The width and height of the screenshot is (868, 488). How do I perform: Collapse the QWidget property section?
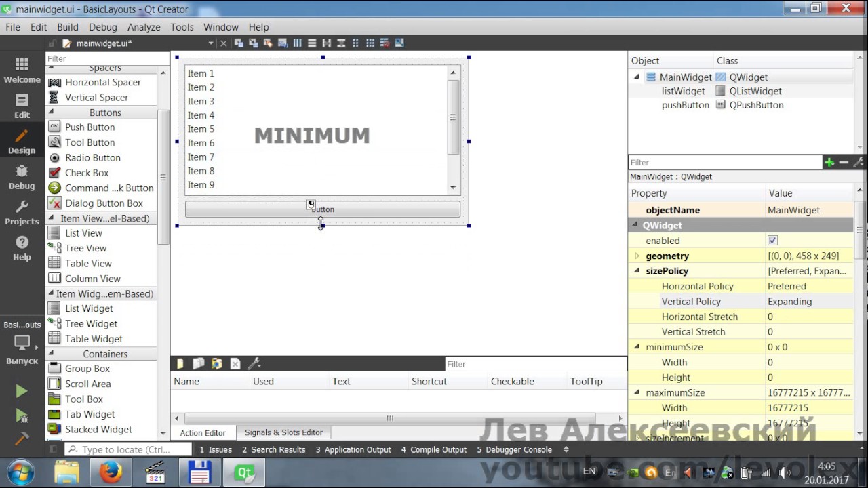[635, 225]
